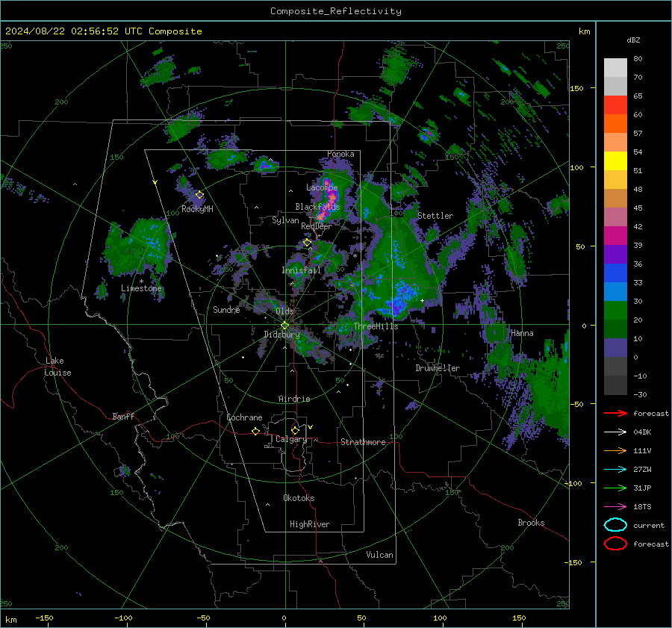
Task: Click the Lake Louise label
Action: 57,367
